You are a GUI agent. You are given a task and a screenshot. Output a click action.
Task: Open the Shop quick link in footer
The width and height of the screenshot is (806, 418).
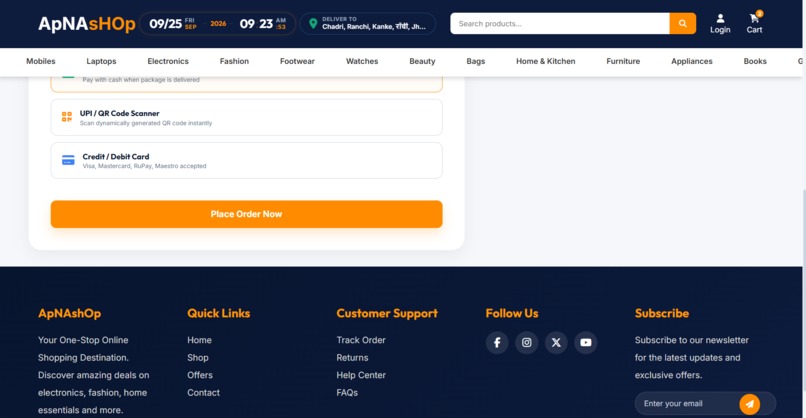pyautogui.click(x=198, y=357)
